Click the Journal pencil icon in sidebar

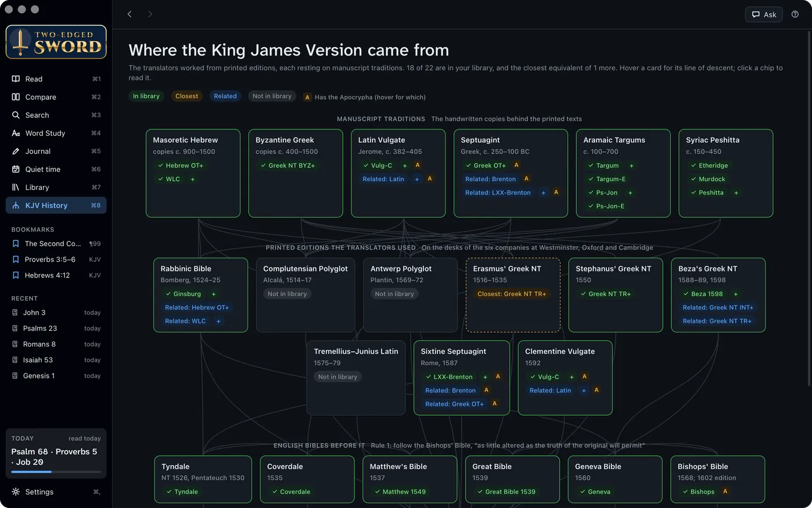[x=16, y=152]
